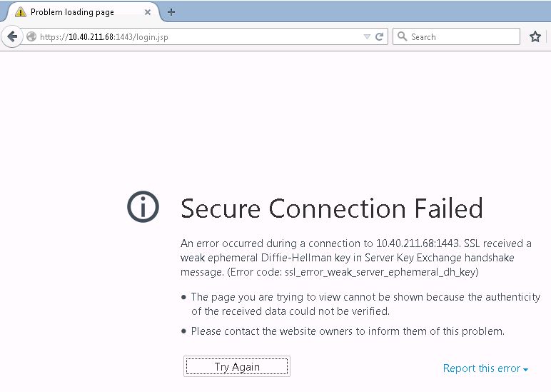Open a new tab with plus button
551x392 pixels.
171,12
